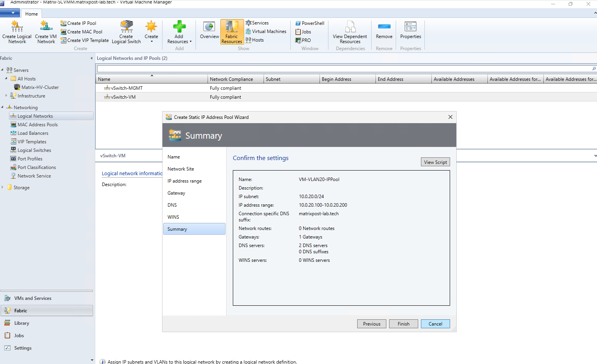Collapse the Servers tree node
The image size is (597, 364).
[2, 70]
